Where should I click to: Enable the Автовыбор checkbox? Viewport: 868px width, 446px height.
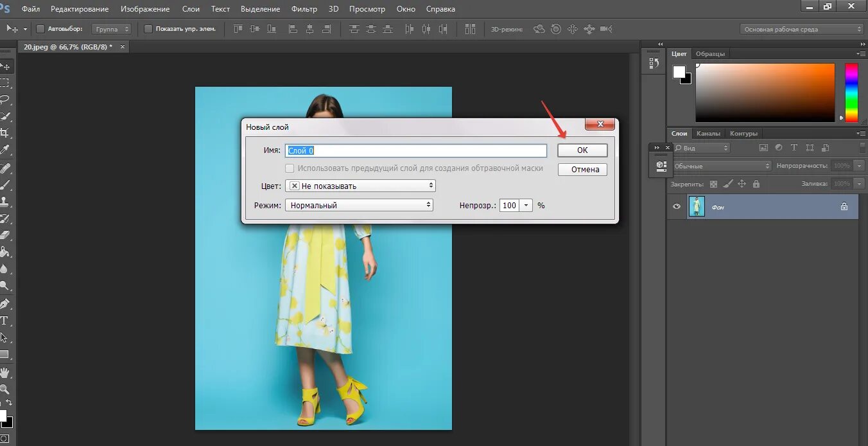[x=40, y=29]
